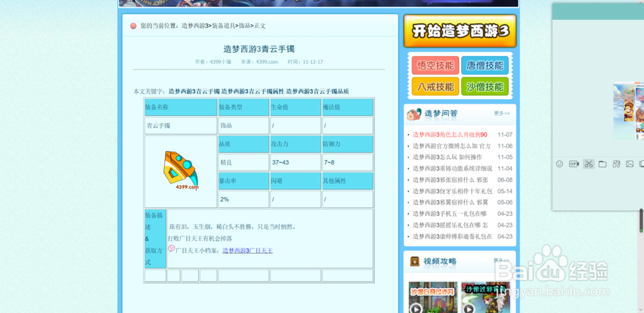Open 沙僧技能 skills page
This screenshot has width=644, height=313.
coord(485,87)
